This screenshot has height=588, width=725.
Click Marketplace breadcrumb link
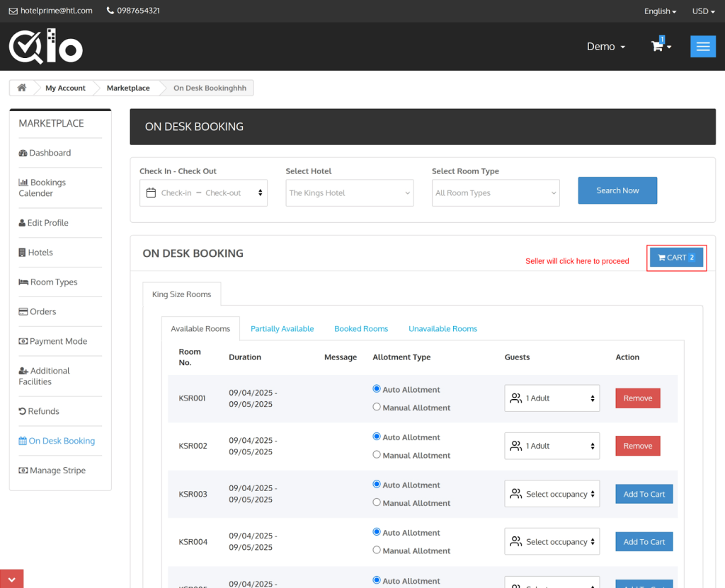coord(128,88)
